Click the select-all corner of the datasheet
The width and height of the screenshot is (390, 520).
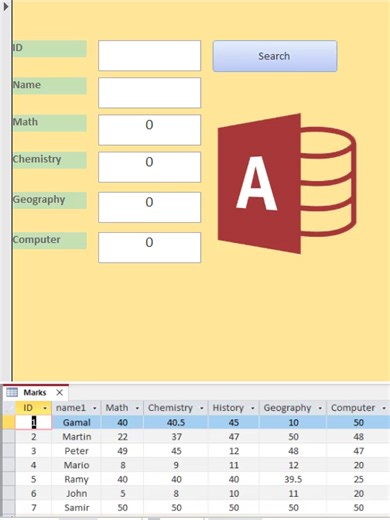pyautogui.click(x=8, y=408)
